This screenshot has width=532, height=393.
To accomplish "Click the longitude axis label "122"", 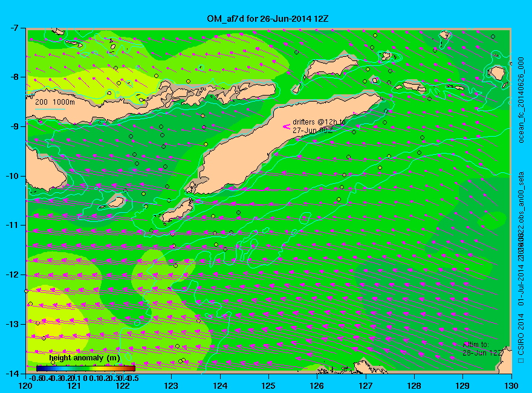I will pyautogui.click(x=123, y=386).
